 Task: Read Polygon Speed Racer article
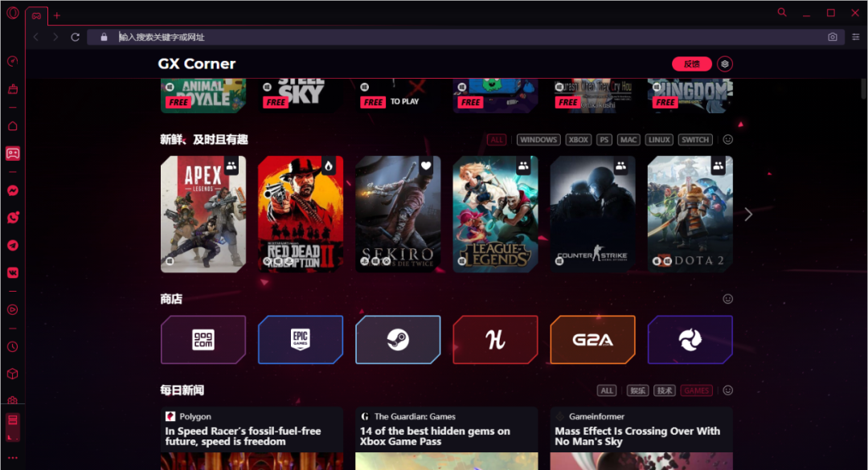click(252, 439)
